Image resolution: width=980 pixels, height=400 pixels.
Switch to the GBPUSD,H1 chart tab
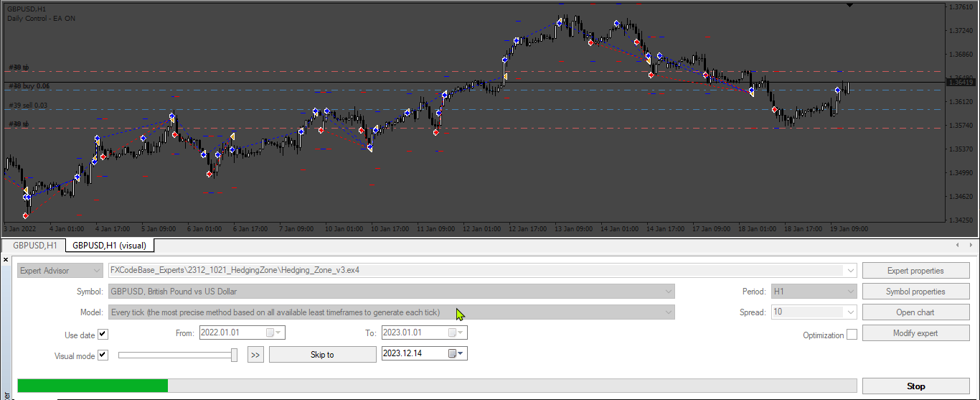click(x=33, y=246)
